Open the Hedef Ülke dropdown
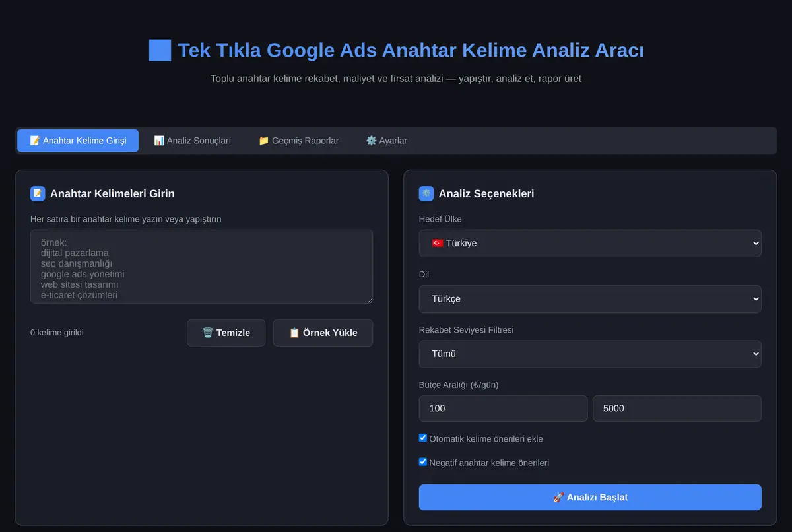This screenshot has width=792, height=532. (x=590, y=243)
